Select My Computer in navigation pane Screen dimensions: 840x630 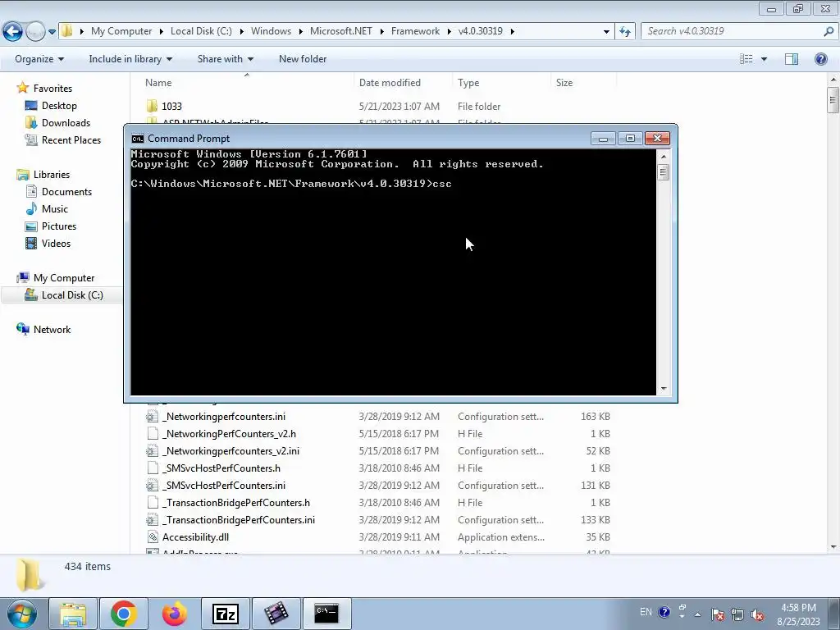pos(64,278)
